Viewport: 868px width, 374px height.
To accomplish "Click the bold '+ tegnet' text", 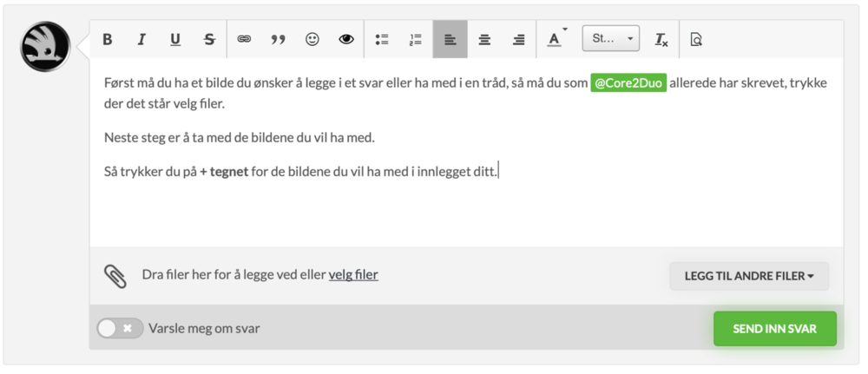I will click(x=224, y=172).
